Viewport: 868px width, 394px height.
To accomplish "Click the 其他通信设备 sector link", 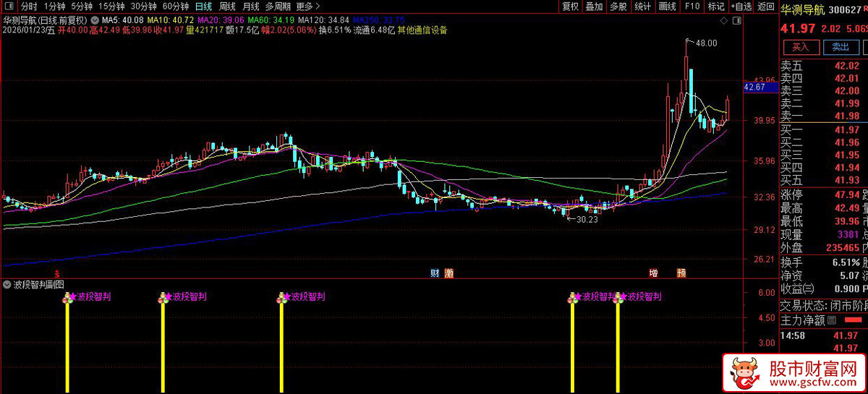I will (x=422, y=30).
